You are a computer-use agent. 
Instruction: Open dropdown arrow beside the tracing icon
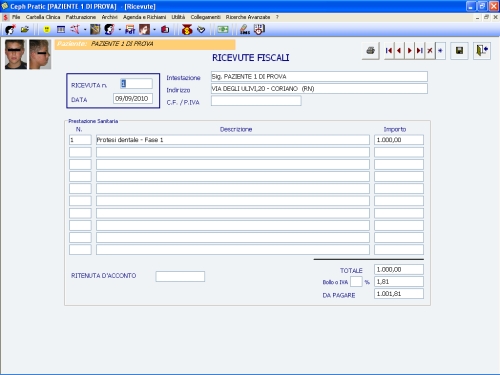[x=85, y=30]
